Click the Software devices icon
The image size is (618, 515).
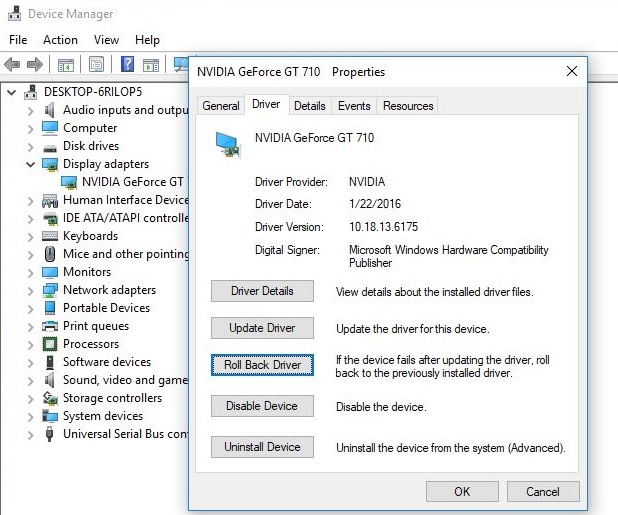50,362
